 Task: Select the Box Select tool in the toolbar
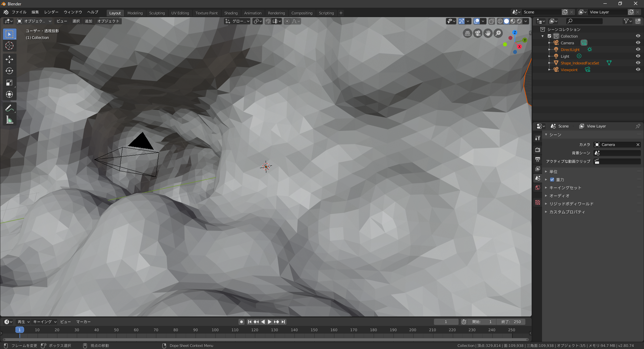9,34
